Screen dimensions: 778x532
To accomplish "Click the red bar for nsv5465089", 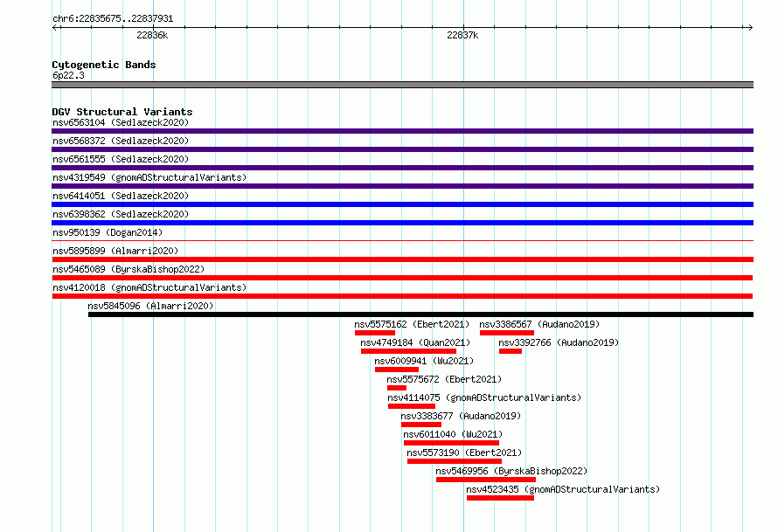I will [402, 278].
